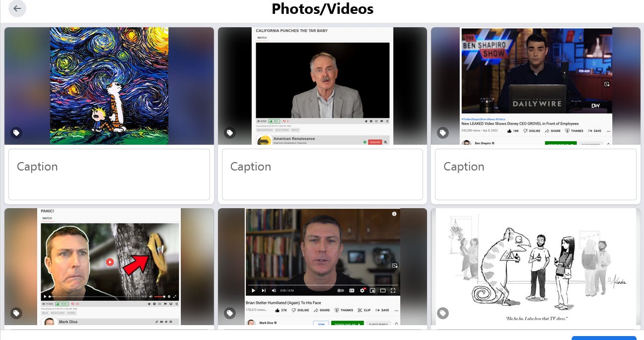Screen dimensions: 644x340
Task: Add caption under California Punches photo
Action: 322,174
